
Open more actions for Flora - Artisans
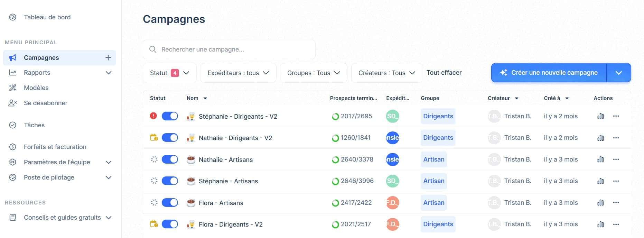616,203
